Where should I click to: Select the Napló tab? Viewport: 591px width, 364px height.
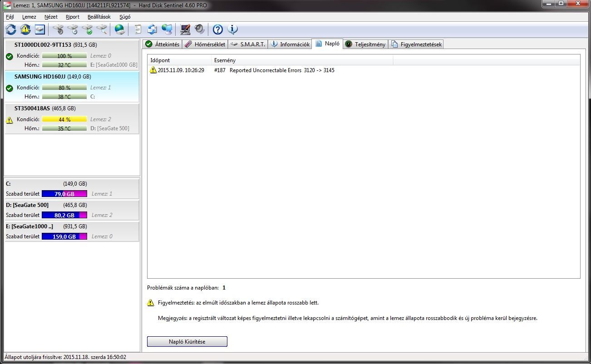point(327,44)
